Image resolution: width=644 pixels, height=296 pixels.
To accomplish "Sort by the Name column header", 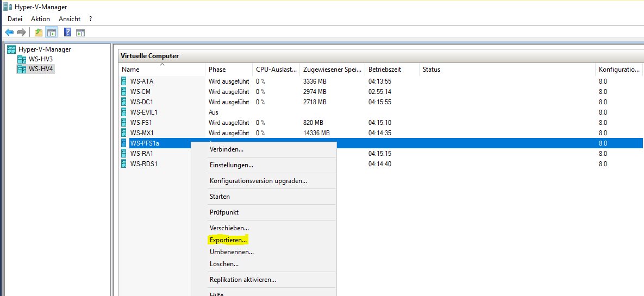I will pos(162,70).
